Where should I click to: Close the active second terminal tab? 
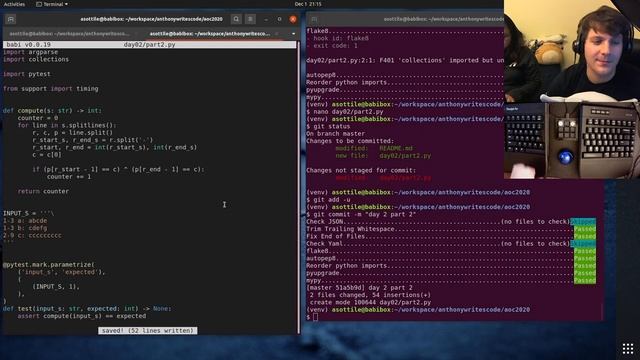277,33
